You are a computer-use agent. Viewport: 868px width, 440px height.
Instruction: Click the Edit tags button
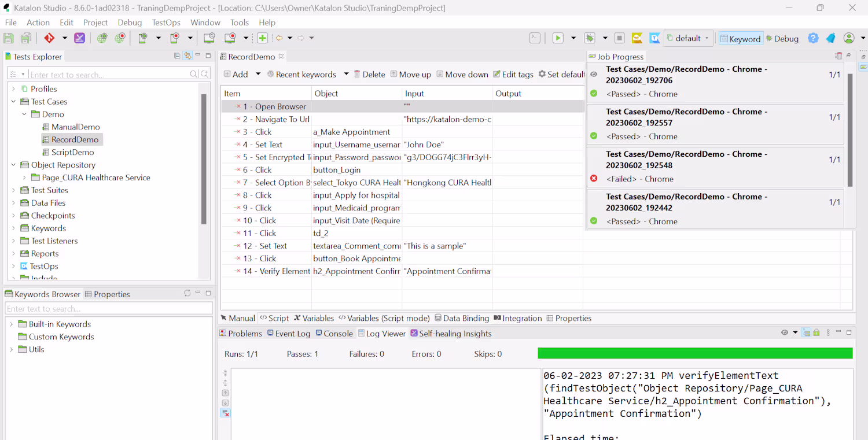[x=513, y=74]
